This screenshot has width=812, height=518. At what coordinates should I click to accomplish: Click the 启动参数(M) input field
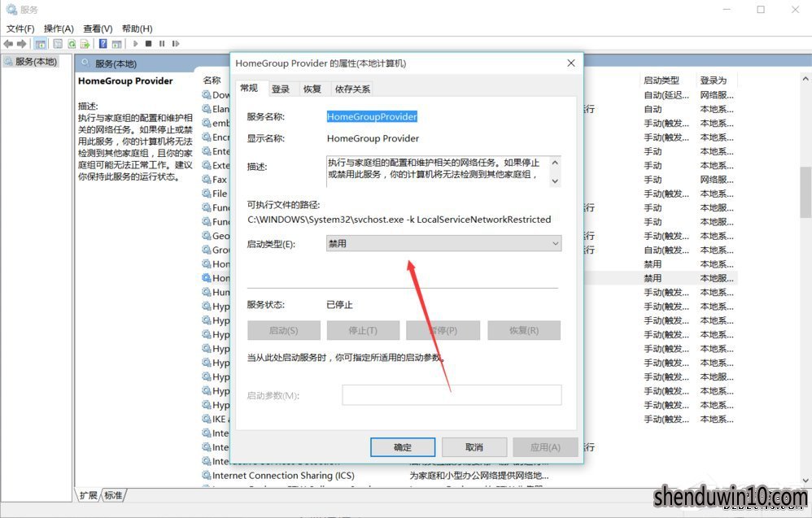[452, 395]
